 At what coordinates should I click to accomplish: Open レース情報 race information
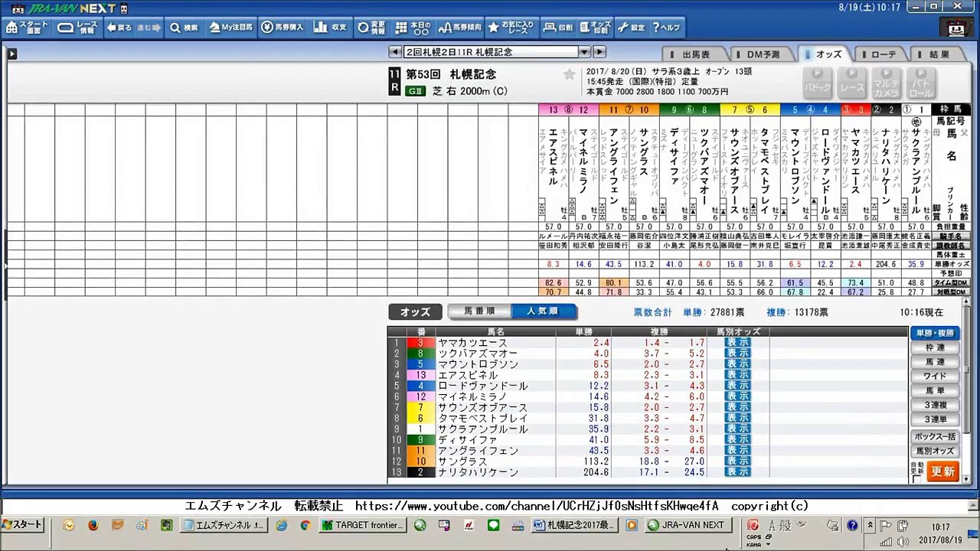point(77,28)
